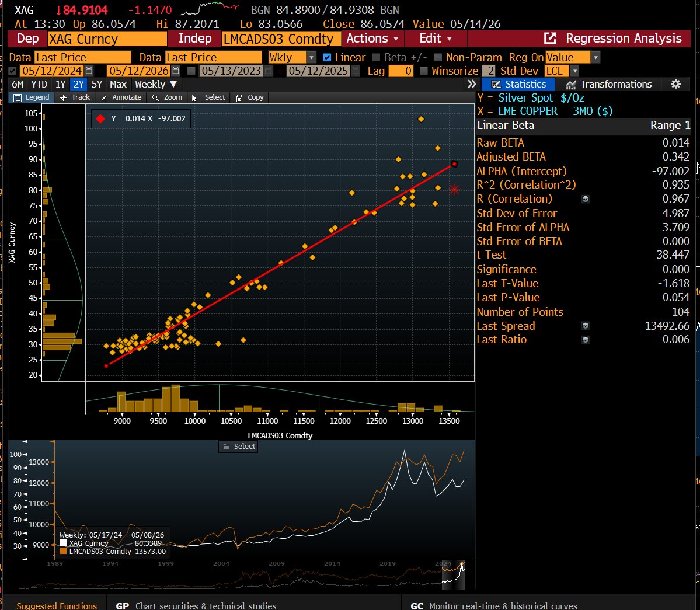Uncheck the Linear checkbox

point(327,57)
